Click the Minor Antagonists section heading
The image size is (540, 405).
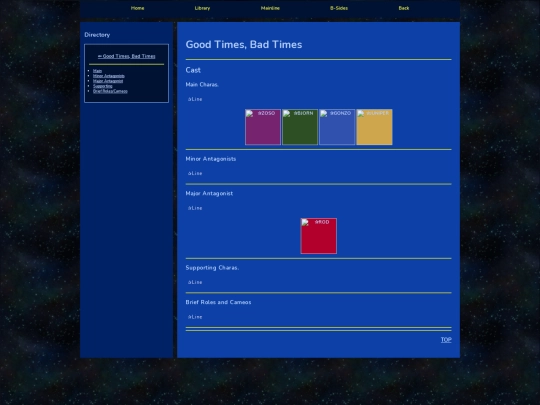coord(211,159)
